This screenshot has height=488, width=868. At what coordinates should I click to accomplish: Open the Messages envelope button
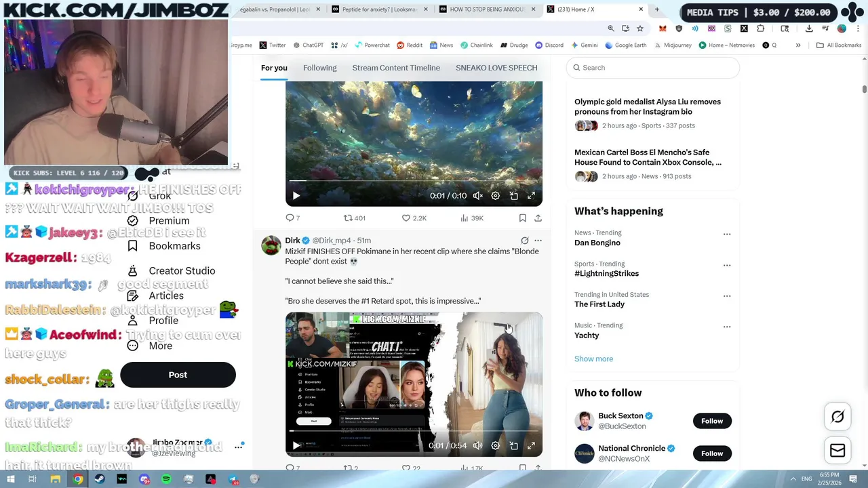pyautogui.click(x=837, y=451)
